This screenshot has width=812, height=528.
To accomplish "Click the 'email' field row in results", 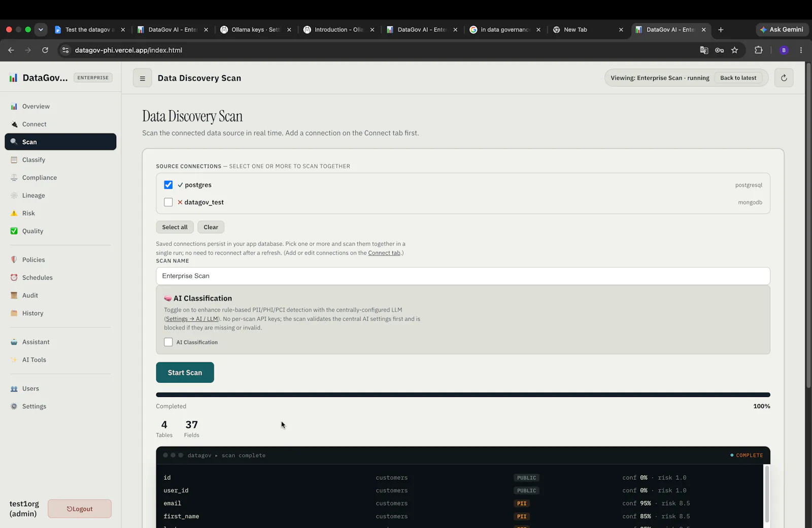I will tap(459, 504).
